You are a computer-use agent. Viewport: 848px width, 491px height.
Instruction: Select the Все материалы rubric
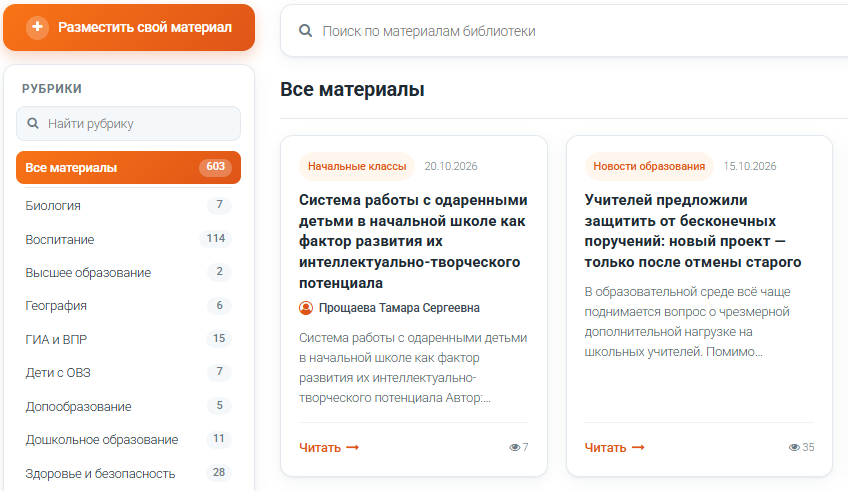pyautogui.click(x=128, y=168)
